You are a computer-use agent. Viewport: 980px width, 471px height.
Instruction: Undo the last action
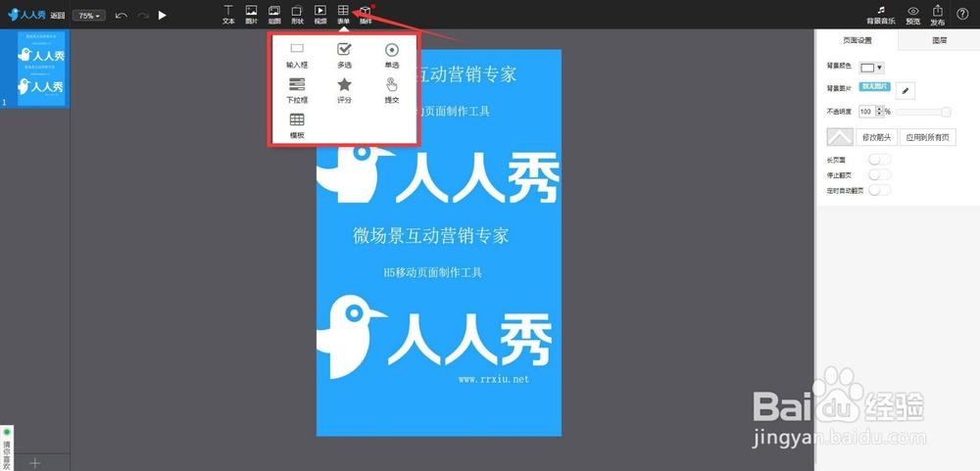(x=122, y=15)
